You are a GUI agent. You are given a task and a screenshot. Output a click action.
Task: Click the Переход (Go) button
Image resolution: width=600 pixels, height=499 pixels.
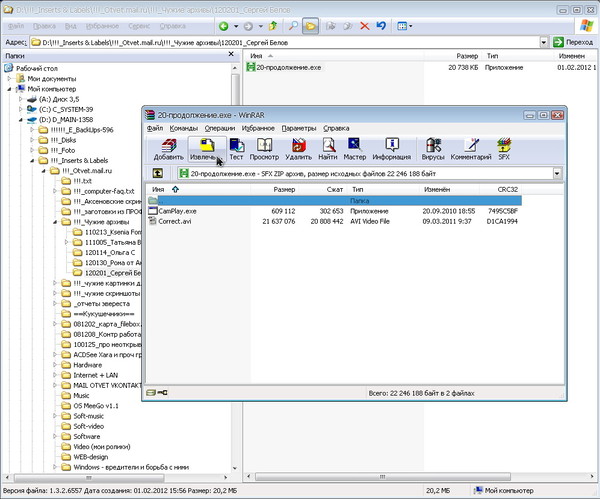tap(573, 42)
